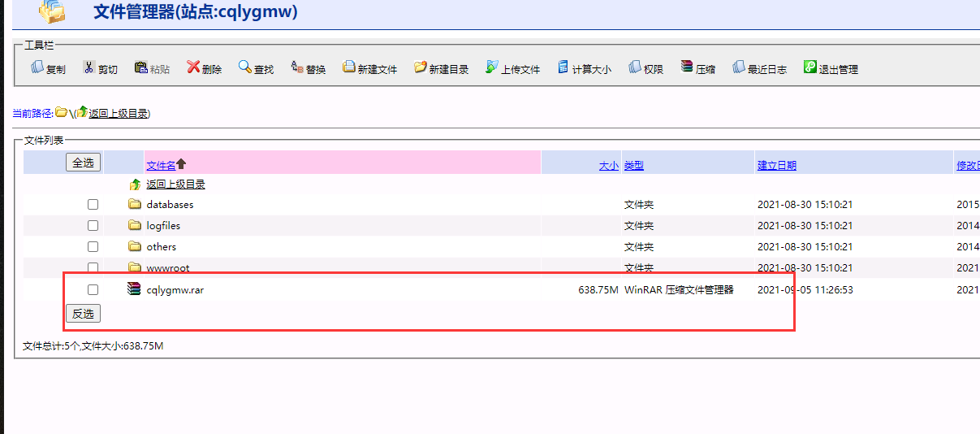Click the Delete (删除) red X icon
This screenshot has height=434, width=980.
[x=193, y=68]
